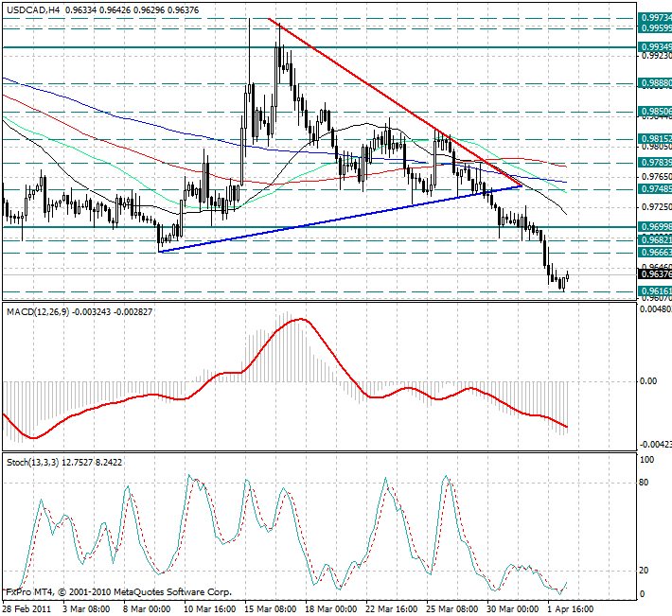Click the 1 Apr 16:00 time label
The image size is (672, 616).
pos(571,609)
